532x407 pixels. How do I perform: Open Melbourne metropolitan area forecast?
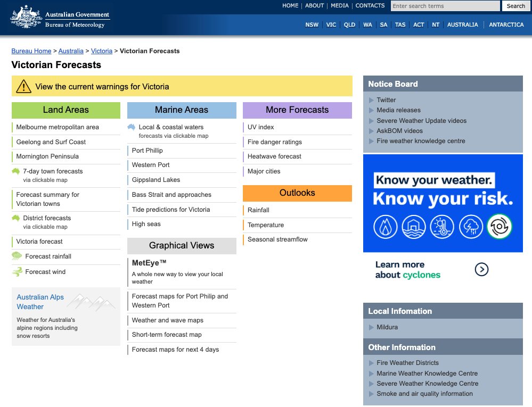click(58, 127)
